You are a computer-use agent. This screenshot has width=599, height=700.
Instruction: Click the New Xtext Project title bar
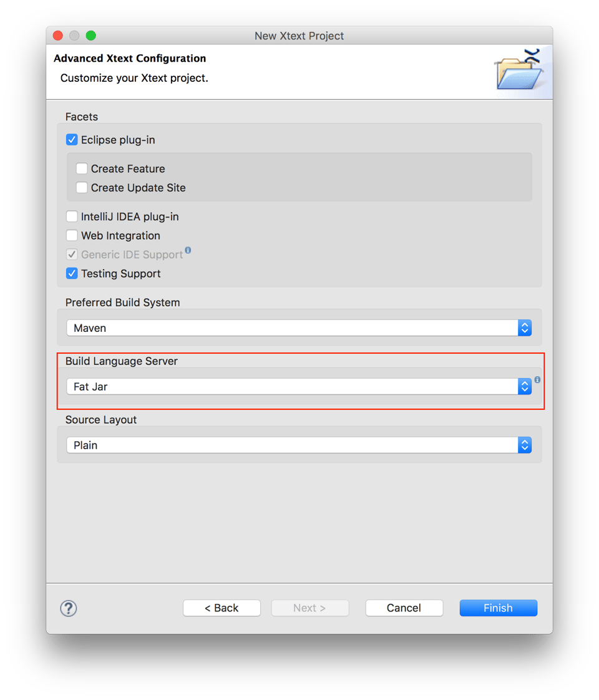[x=299, y=36]
